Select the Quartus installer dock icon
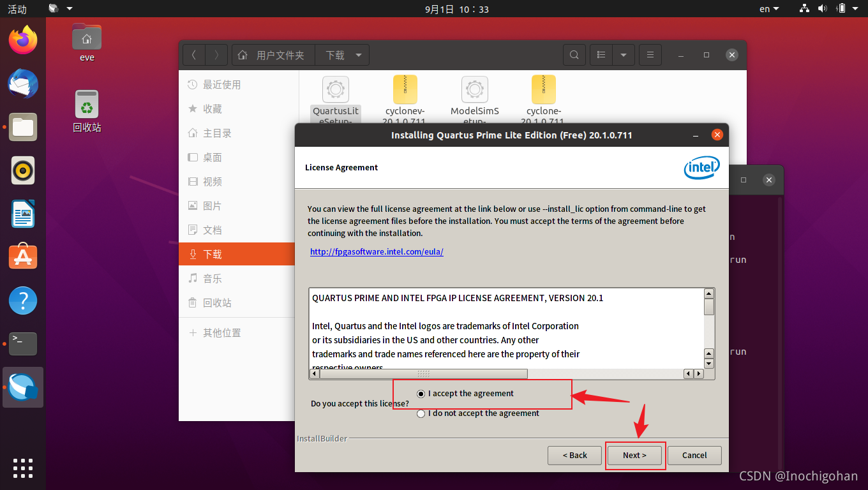 point(23,387)
